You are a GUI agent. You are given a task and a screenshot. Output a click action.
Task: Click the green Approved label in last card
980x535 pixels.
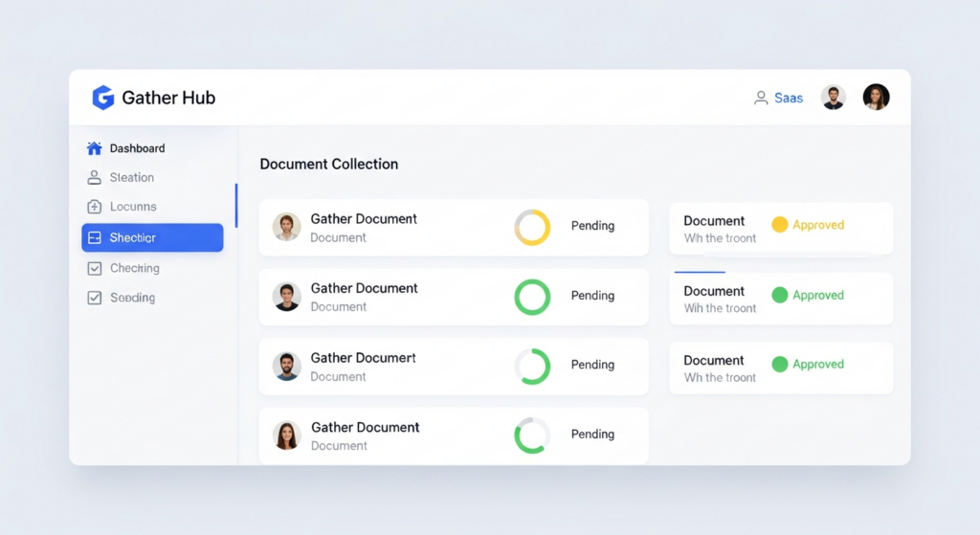(817, 365)
